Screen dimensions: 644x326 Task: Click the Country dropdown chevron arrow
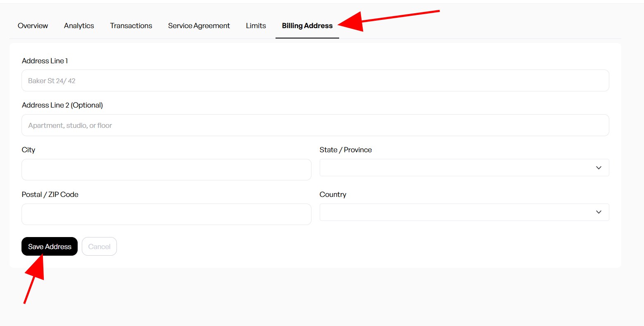click(x=599, y=212)
